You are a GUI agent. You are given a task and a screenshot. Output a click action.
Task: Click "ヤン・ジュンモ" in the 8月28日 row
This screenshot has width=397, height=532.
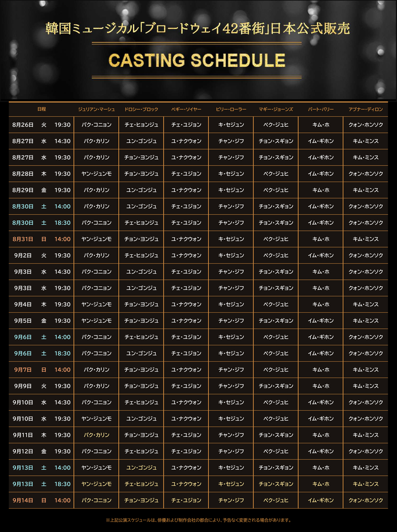(x=96, y=174)
